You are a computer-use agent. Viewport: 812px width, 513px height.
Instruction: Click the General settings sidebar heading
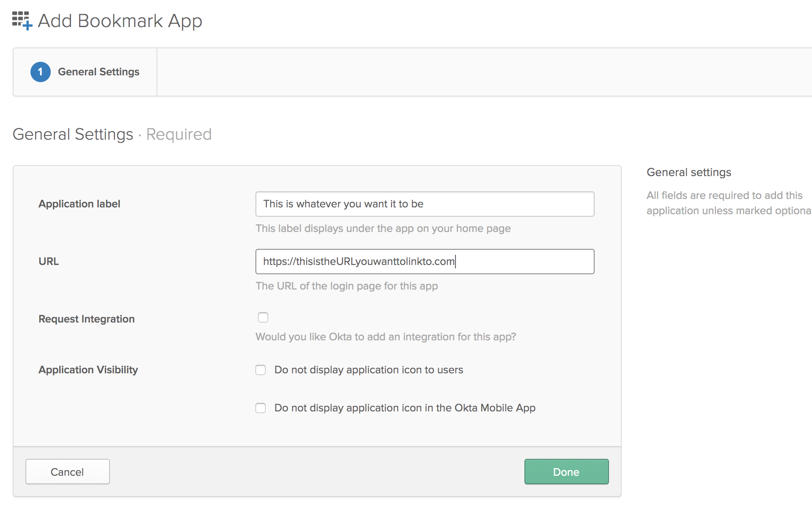pos(689,172)
